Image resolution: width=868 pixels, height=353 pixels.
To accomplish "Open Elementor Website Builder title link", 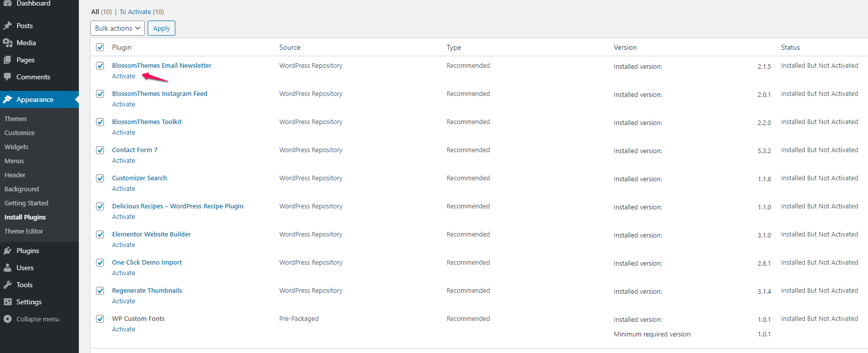I will click(151, 234).
